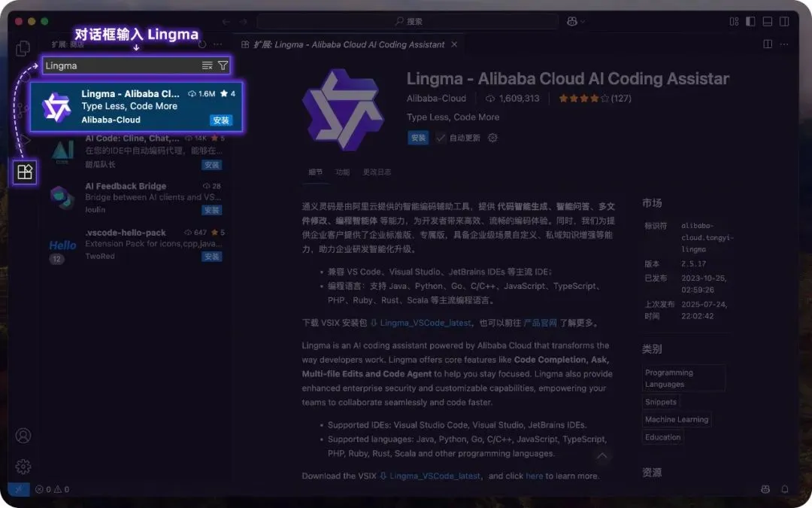Image resolution: width=812 pixels, height=508 pixels.
Task: Install Lingma from the detail page
Action: tap(418, 138)
